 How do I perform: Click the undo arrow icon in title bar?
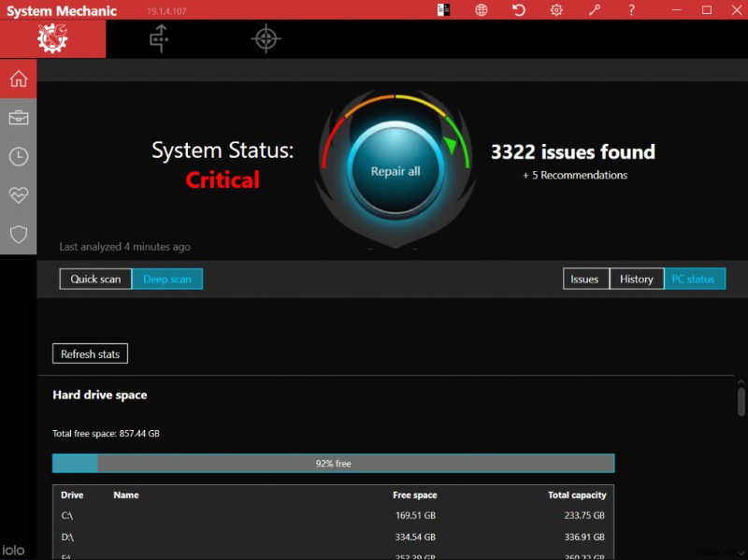(519, 10)
